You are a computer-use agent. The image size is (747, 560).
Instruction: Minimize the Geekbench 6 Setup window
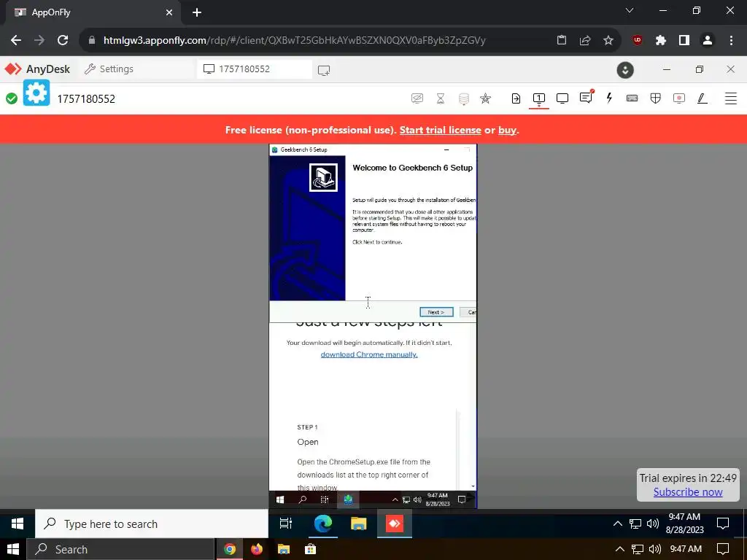point(446,149)
